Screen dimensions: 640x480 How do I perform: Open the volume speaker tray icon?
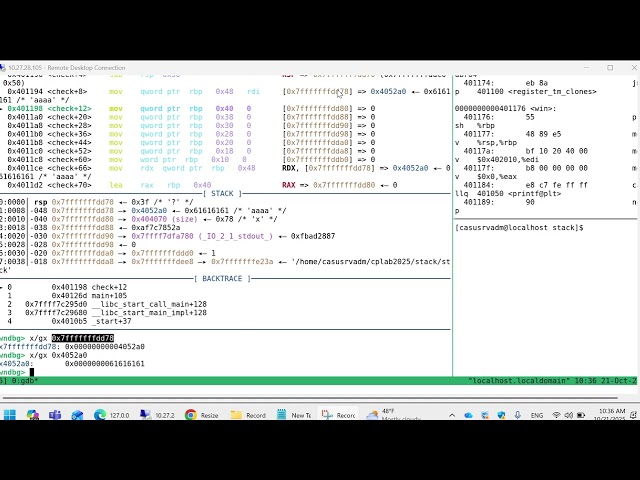coord(569,416)
